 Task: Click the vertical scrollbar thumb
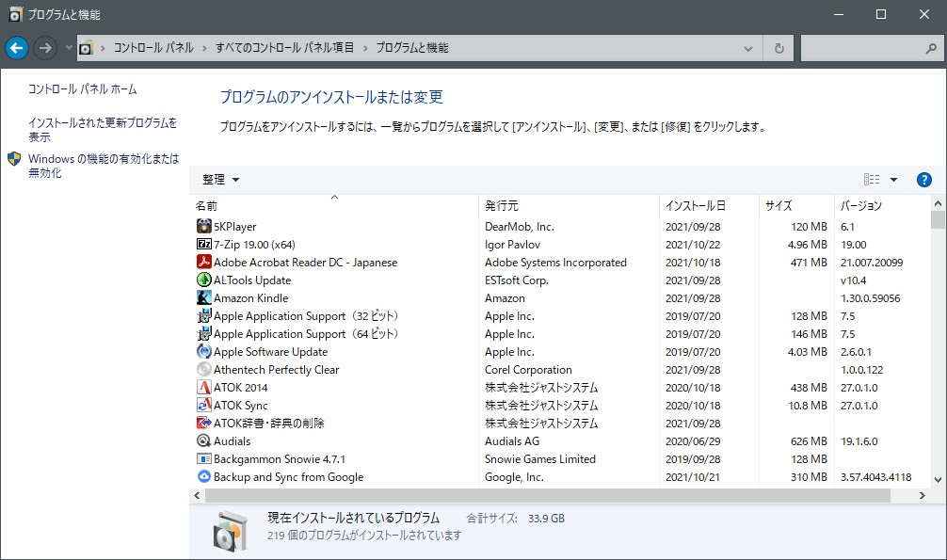[938, 220]
